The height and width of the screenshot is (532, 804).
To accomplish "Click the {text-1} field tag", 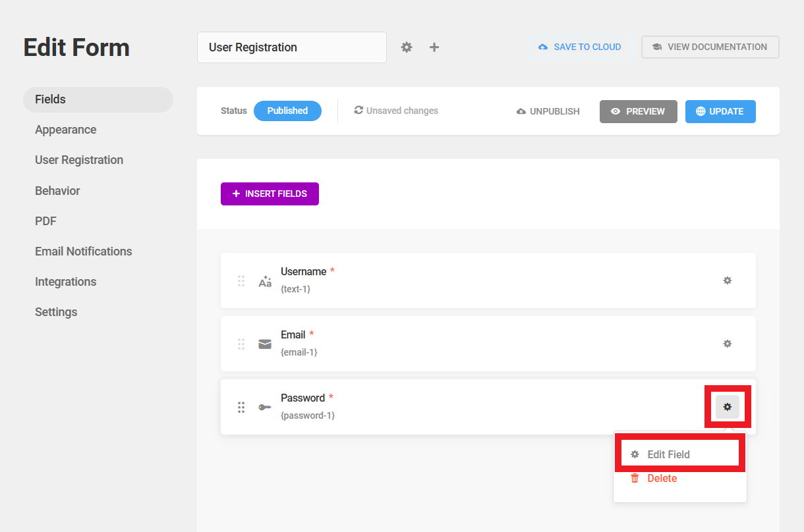I will (x=295, y=289).
